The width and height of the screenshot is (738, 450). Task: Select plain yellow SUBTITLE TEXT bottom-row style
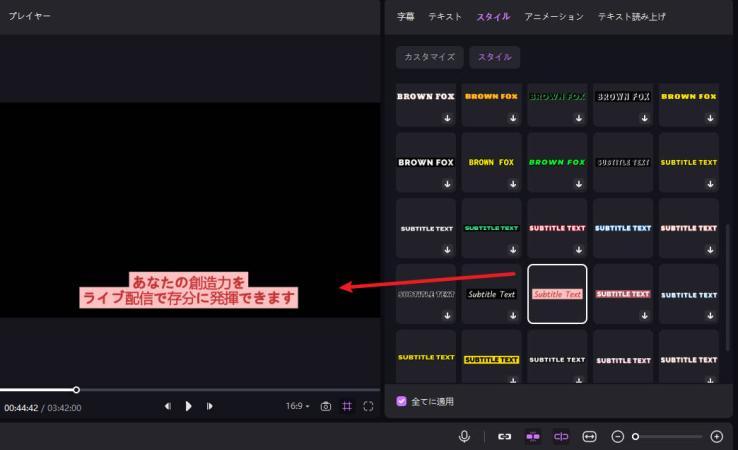pyautogui.click(x=425, y=358)
